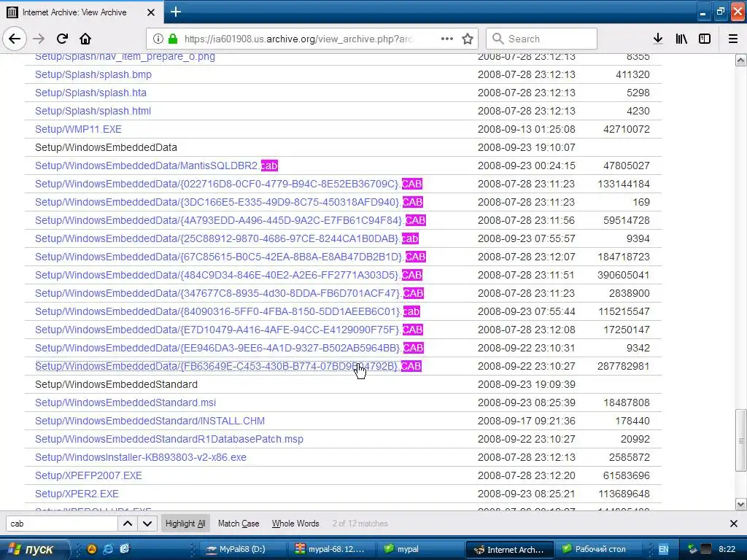The width and height of the screenshot is (747, 560).
Task: Open WindowsEmbeddedStandardR1DatabasePatch.msp link
Action: pos(169,439)
